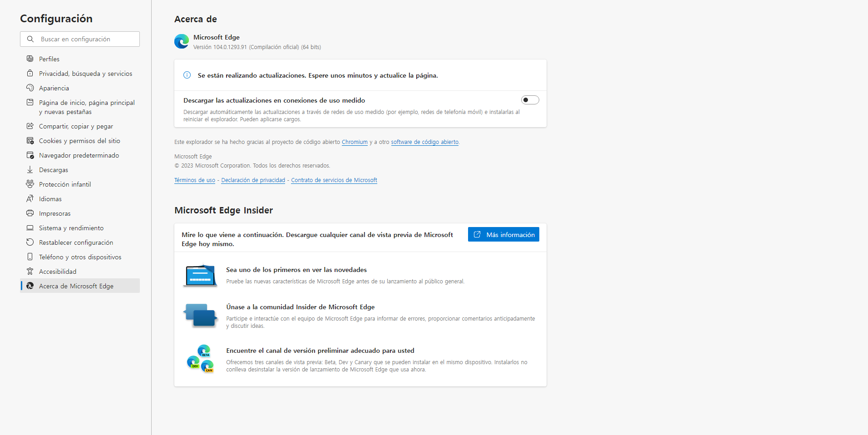Click 'Sea uno de los primeros en ver las novedades'
Screen dimensions: 868x435
click(x=296, y=270)
